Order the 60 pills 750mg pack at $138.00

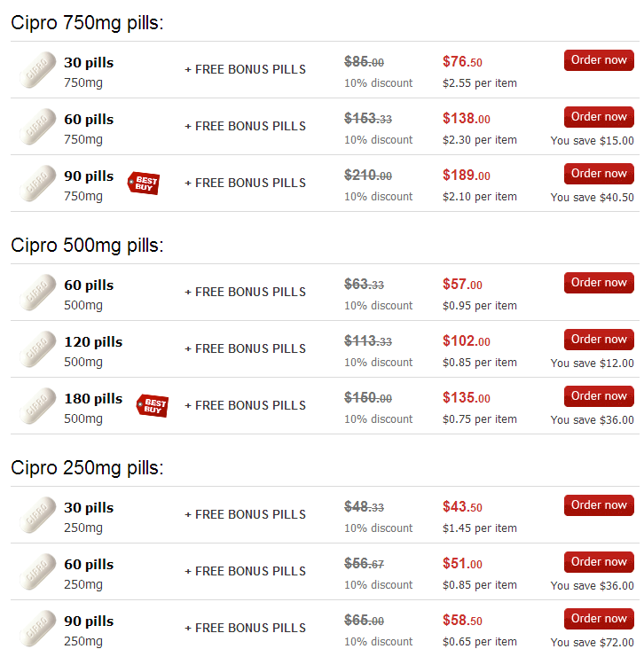pos(599,117)
